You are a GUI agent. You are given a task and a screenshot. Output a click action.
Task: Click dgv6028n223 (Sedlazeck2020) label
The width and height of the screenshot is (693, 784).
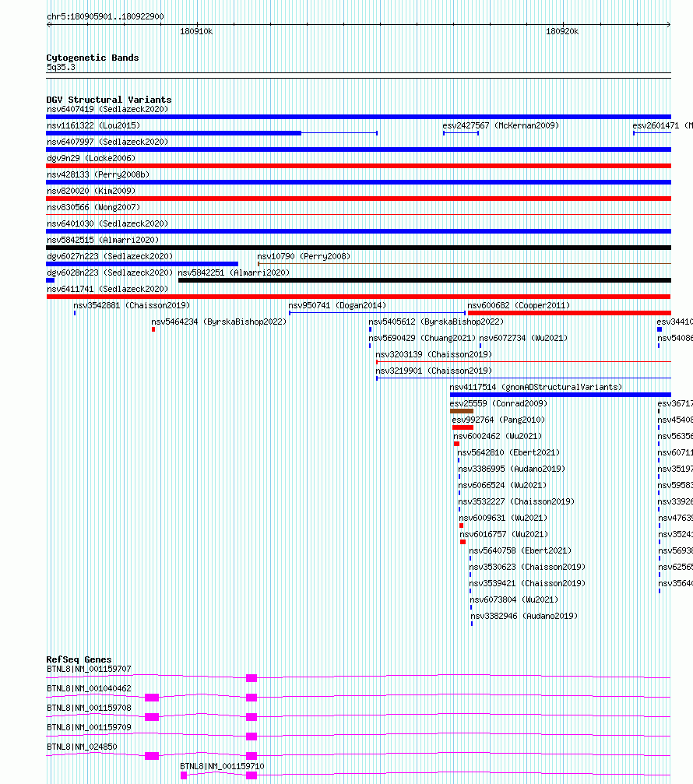point(110,272)
